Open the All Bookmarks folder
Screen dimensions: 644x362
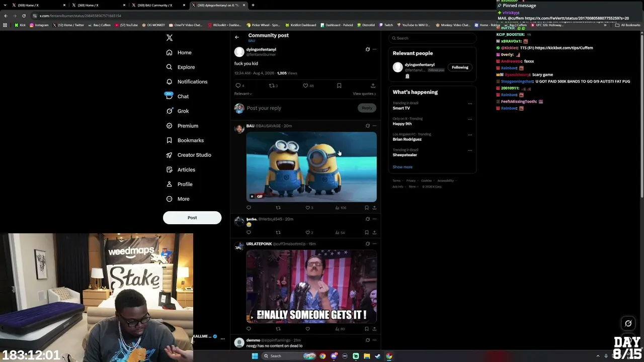point(628,25)
